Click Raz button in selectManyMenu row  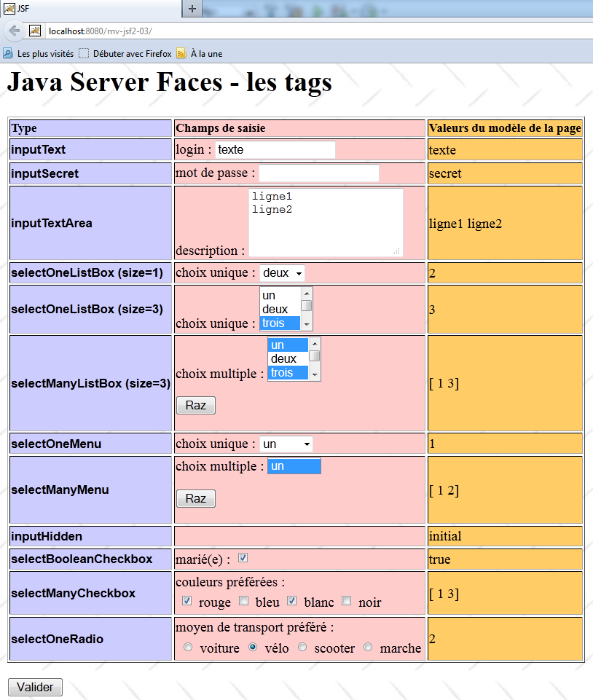click(196, 498)
